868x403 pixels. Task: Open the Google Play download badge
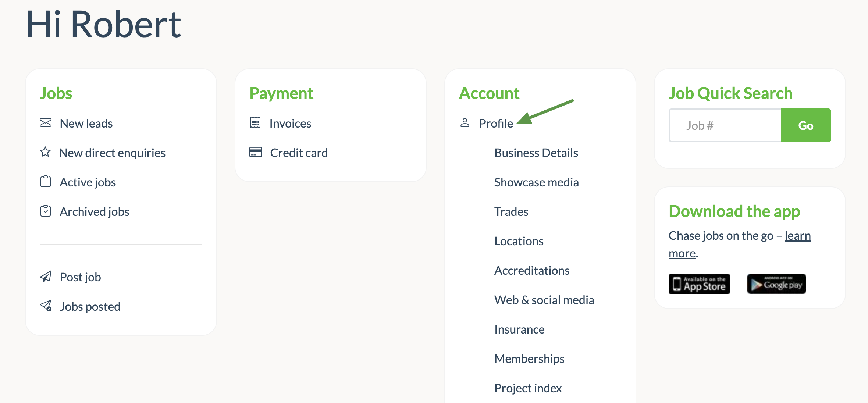776,284
